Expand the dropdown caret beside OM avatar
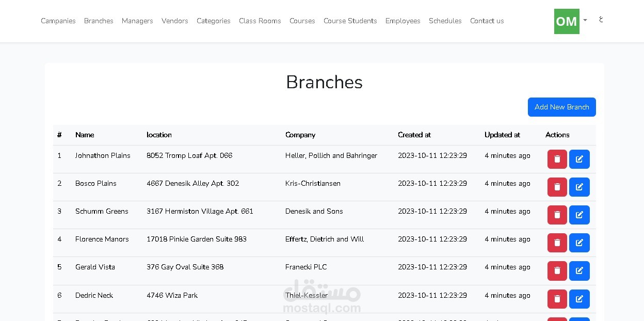 (x=585, y=21)
